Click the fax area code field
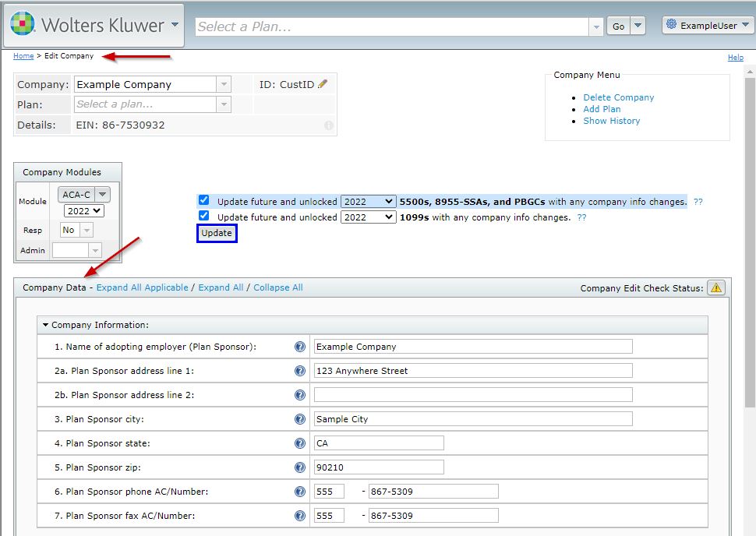Image resolution: width=756 pixels, height=536 pixels. [330, 515]
